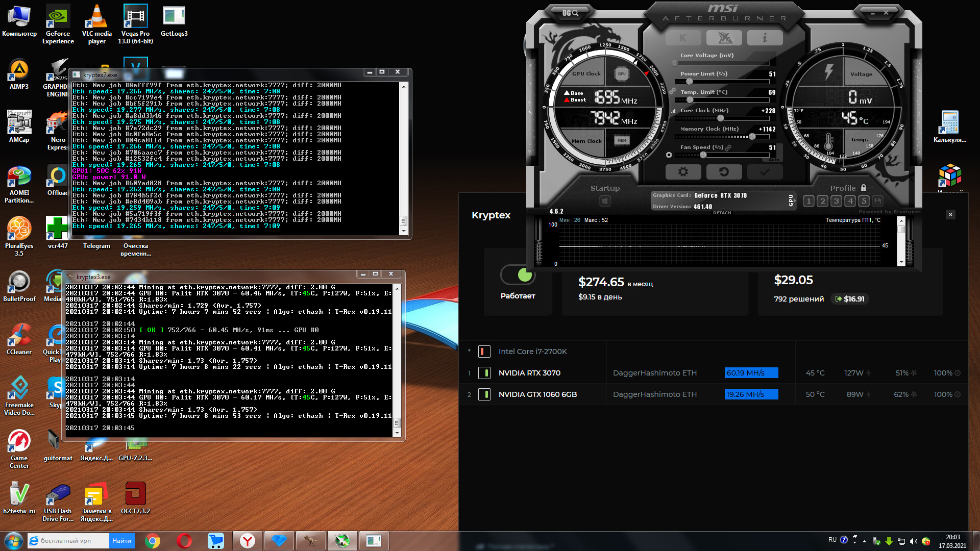Screen dimensions: 980x551
Task: Adjust the Core Voltage slider
Action: point(722,63)
